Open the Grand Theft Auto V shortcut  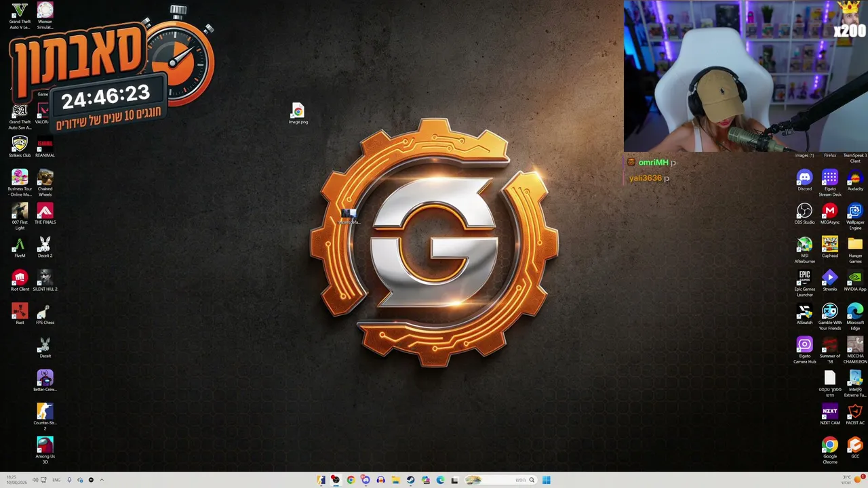click(x=20, y=16)
